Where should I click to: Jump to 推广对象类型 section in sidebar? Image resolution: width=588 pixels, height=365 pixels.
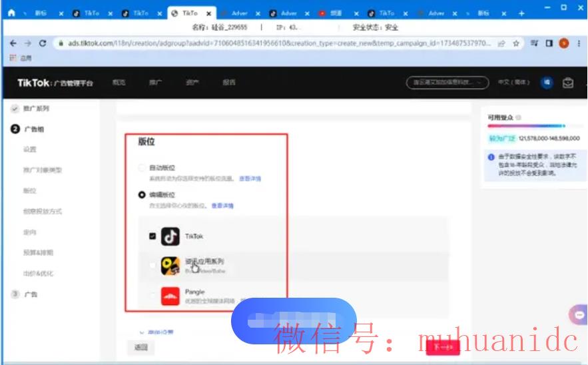pyautogui.click(x=43, y=170)
